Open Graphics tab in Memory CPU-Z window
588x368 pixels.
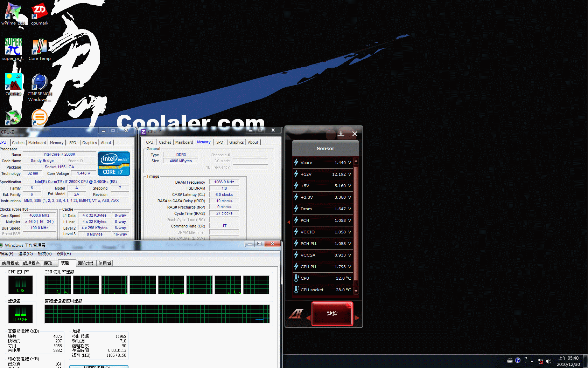236,142
